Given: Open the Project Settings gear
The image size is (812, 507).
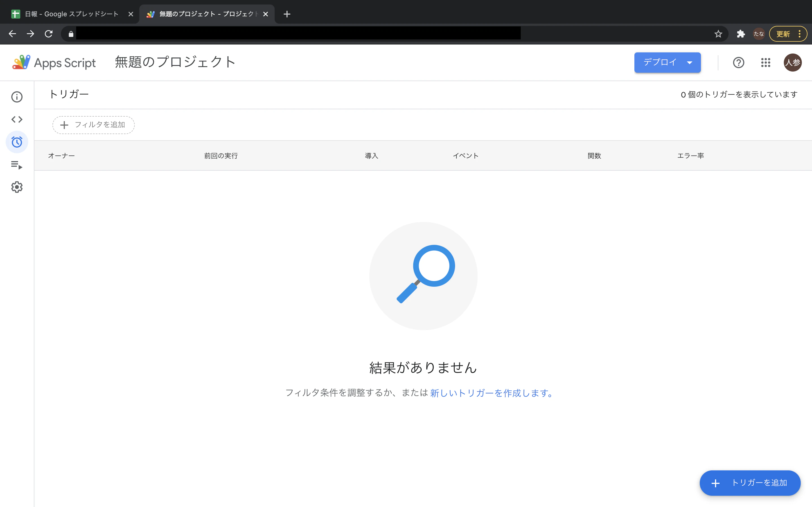Looking at the screenshot, I should click(16, 187).
